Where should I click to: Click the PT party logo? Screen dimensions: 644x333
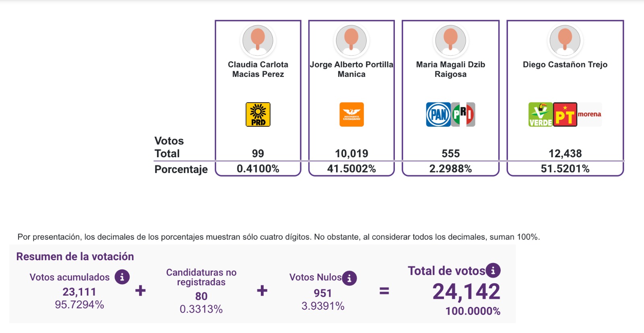565,115
